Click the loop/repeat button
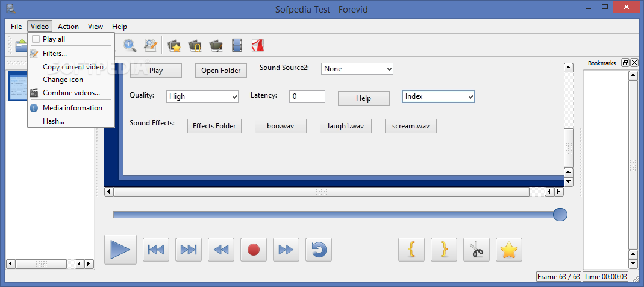 (x=319, y=250)
